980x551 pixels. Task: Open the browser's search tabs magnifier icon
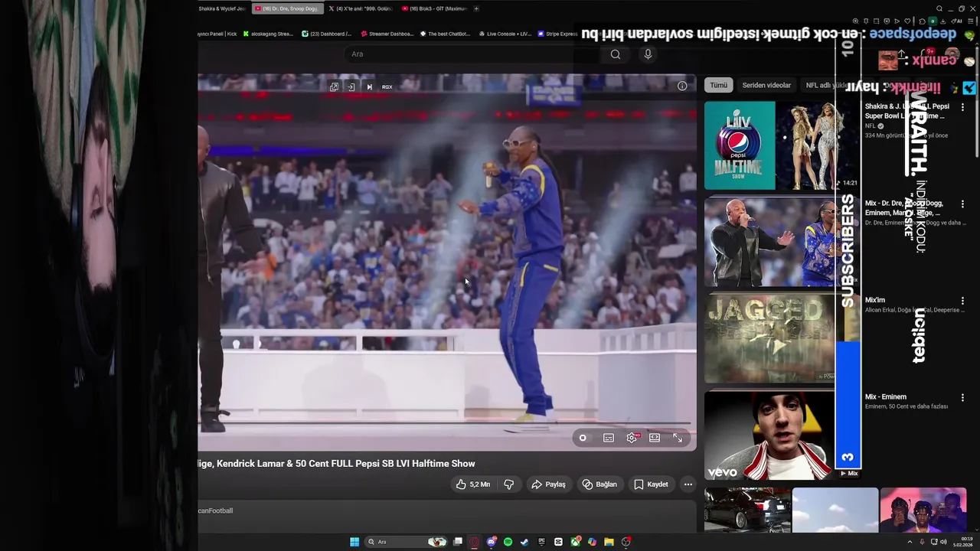pyautogui.click(x=939, y=8)
